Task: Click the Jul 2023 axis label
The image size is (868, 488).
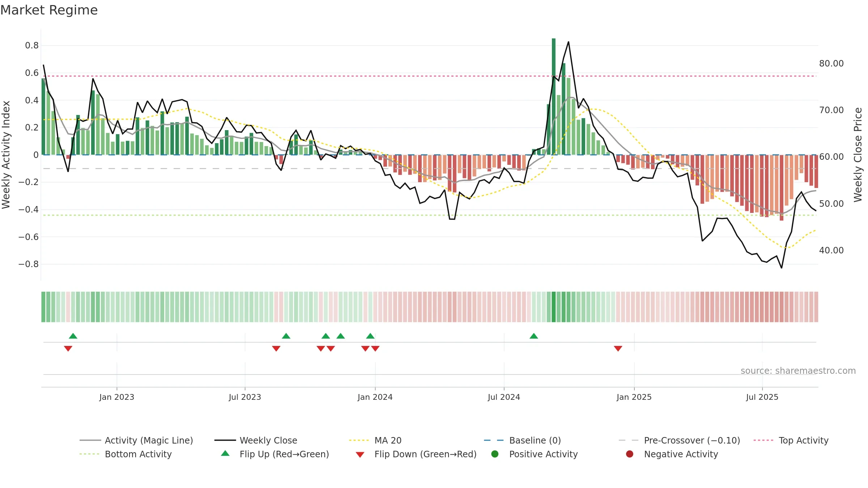Action: [245, 397]
